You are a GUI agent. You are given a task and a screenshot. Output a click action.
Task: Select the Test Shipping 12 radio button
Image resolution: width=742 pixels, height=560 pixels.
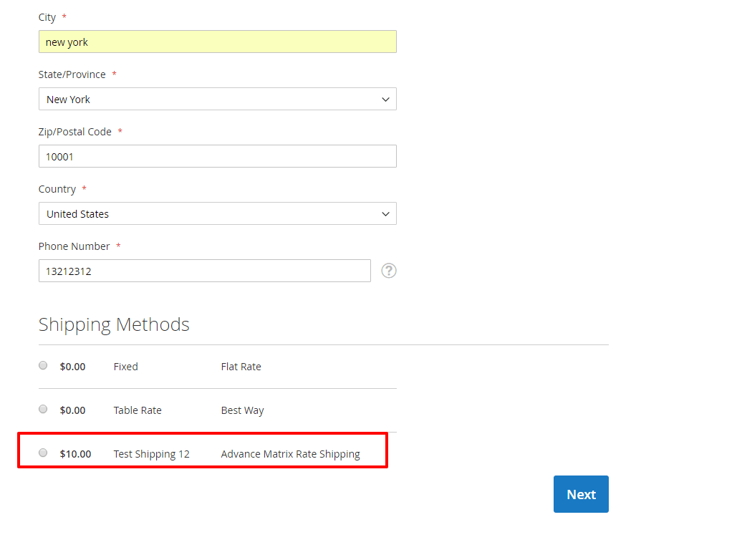[x=43, y=453]
